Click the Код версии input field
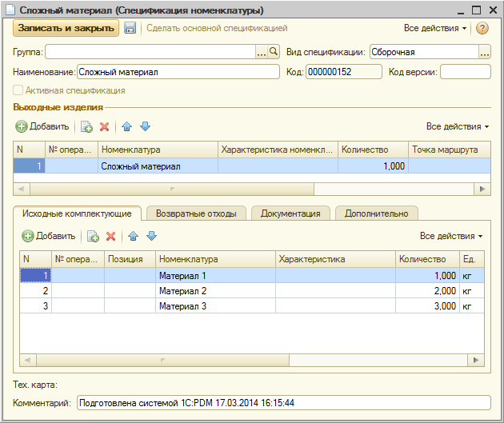 pyautogui.click(x=466, y=72)
